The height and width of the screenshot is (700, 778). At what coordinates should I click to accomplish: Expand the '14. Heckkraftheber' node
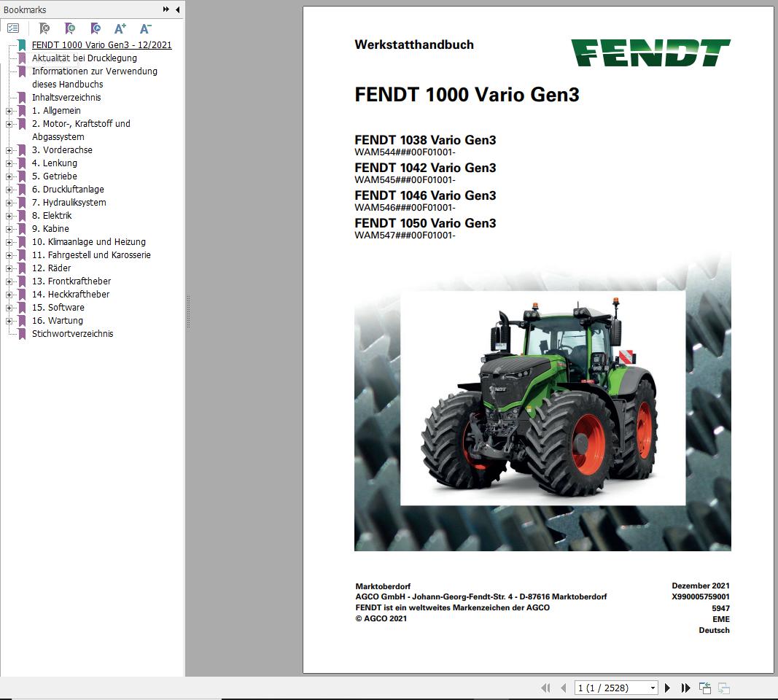point(9,295)
